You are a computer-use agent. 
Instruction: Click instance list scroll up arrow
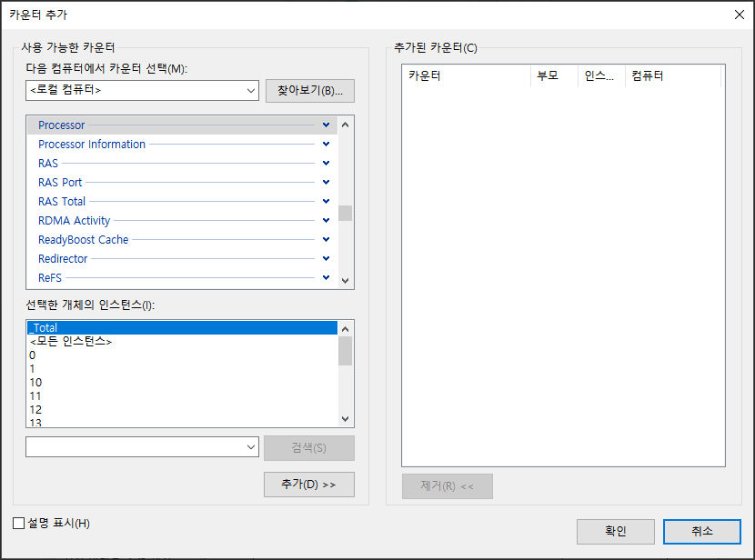click(345, 329)
